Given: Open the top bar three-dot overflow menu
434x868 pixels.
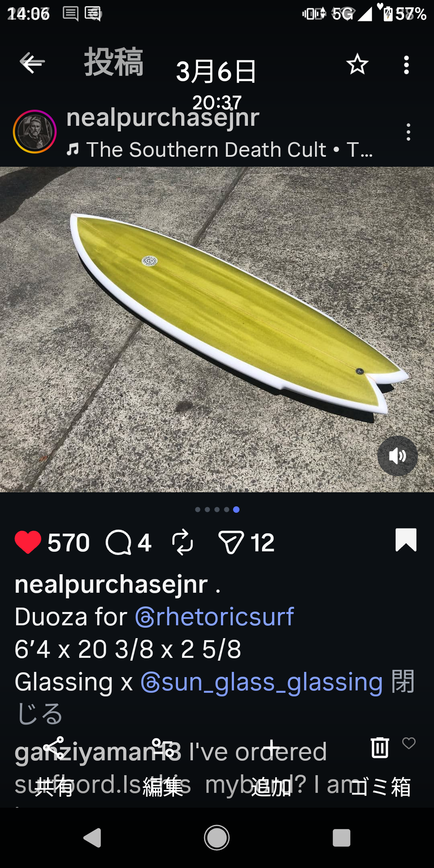Looking at the screenshot, I should 406,65.
